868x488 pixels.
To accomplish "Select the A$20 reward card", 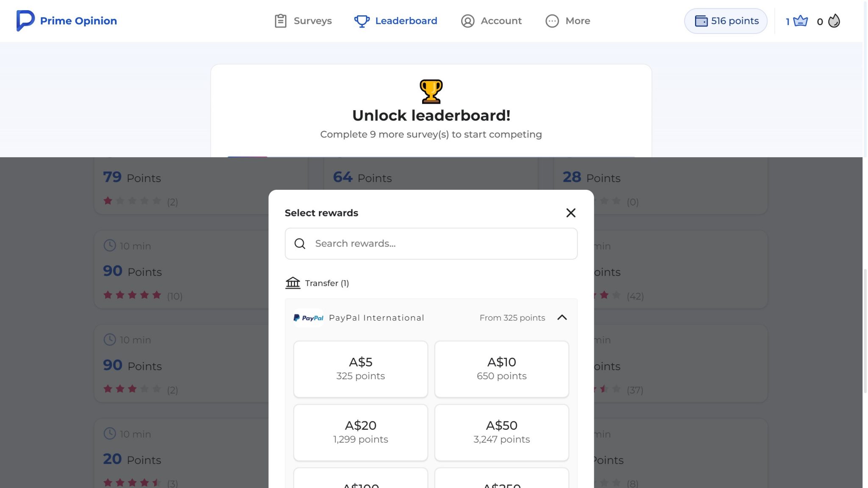I will coord(360,432).
